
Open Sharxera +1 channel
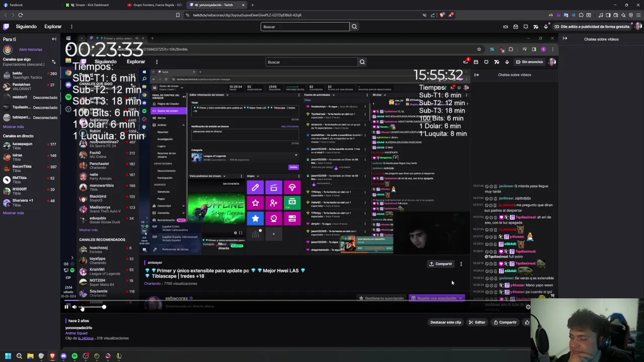(30, 202)
